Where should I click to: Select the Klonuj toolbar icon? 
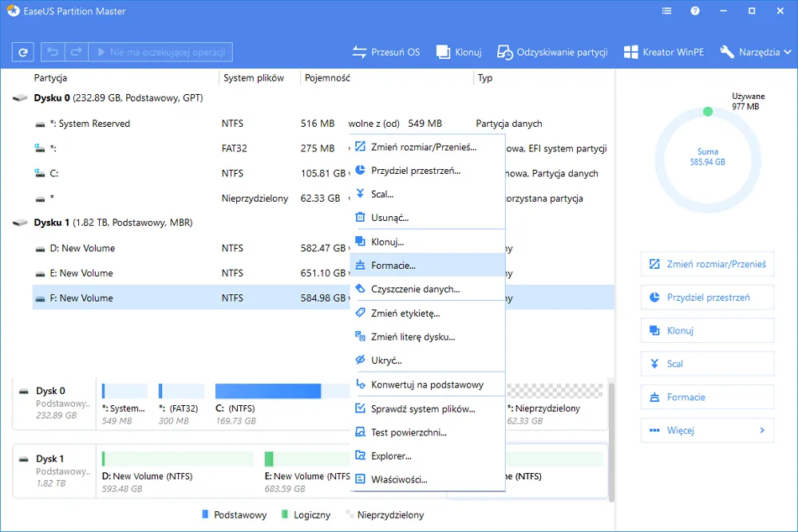[x=458, y=51]
